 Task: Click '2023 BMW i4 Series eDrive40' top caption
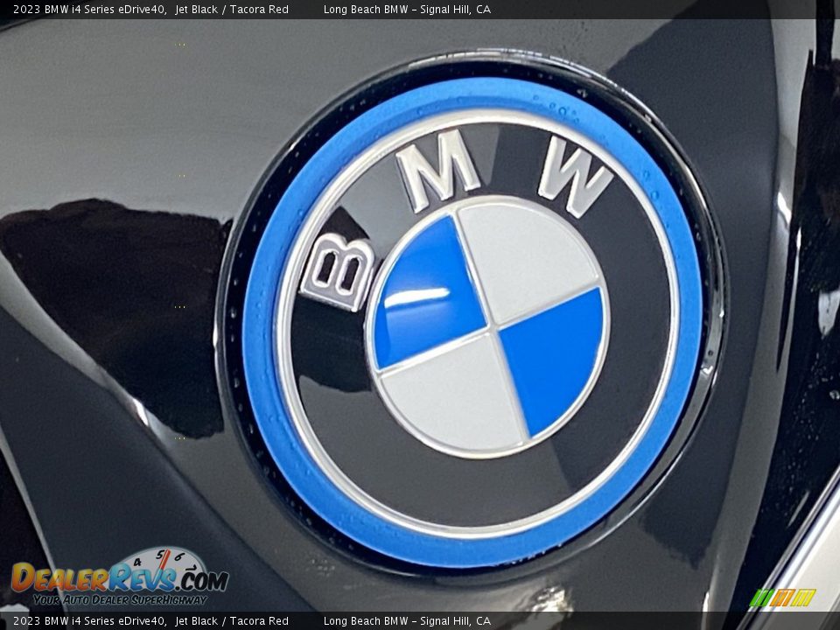point(89,10)
